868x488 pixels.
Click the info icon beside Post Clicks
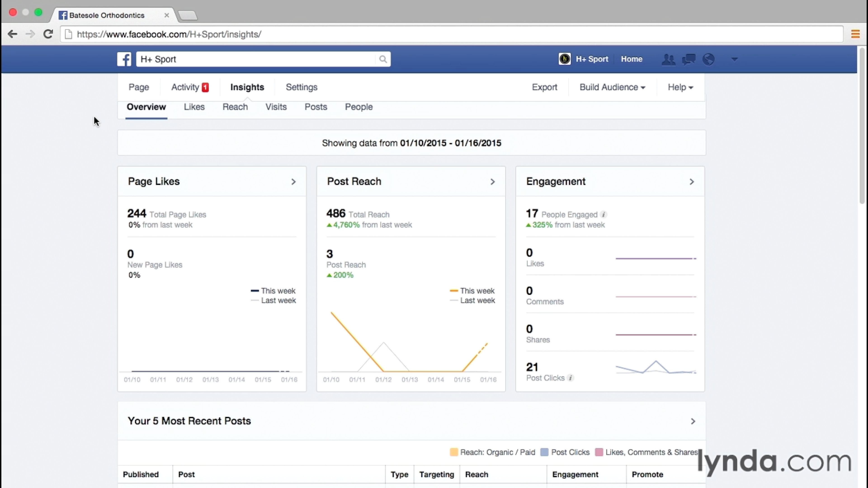571,378
